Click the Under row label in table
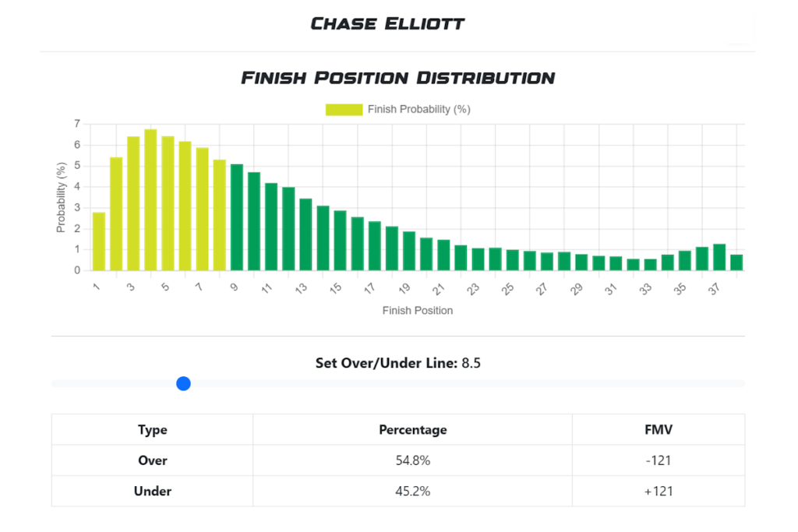 point(153,491)
